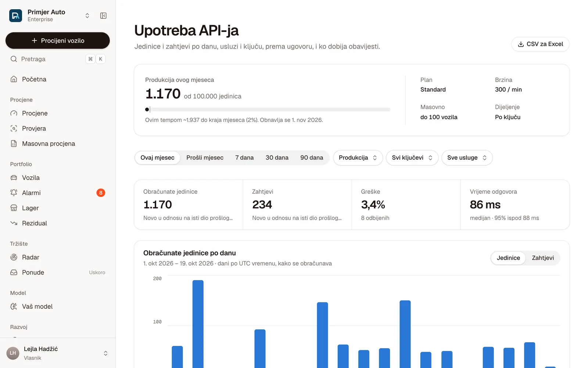This screenshot has height=368, width=588.
Task: Open Vaš model brain icon
Action: (14, 307)
